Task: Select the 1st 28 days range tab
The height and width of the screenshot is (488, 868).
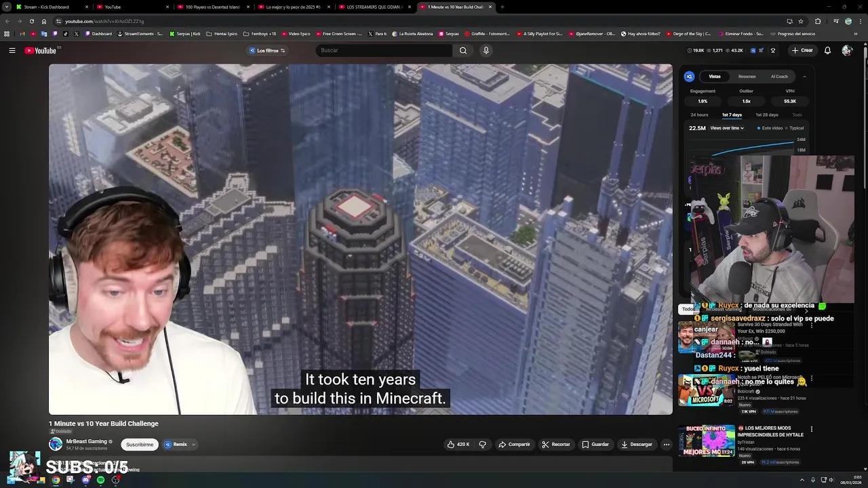Action: [x=767, y=115]
